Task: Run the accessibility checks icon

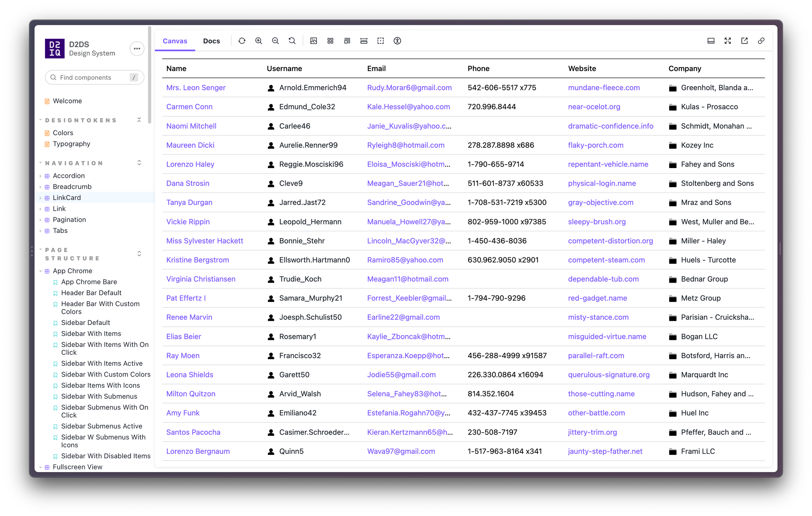Action: click(x=398, y=41)
